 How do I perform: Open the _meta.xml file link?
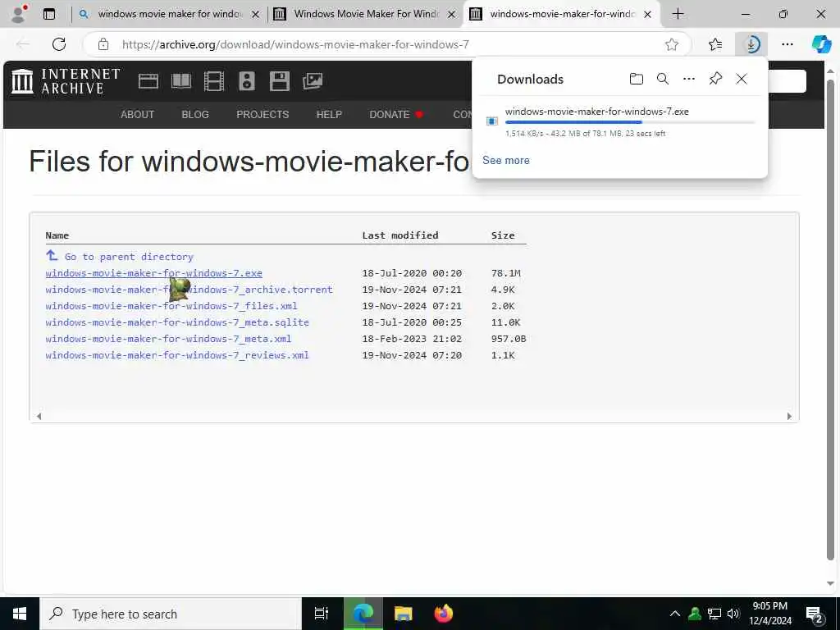(168, 339)
